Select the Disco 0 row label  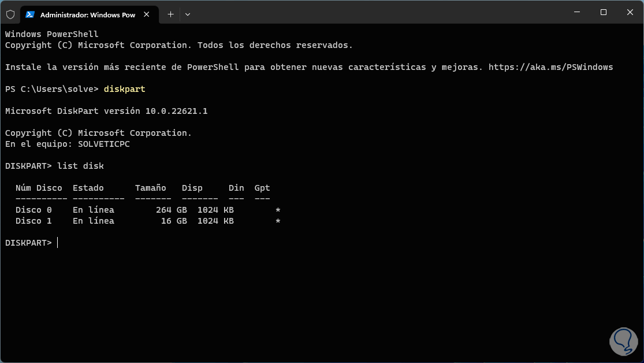pyautogui.click(x=33, y=210)
